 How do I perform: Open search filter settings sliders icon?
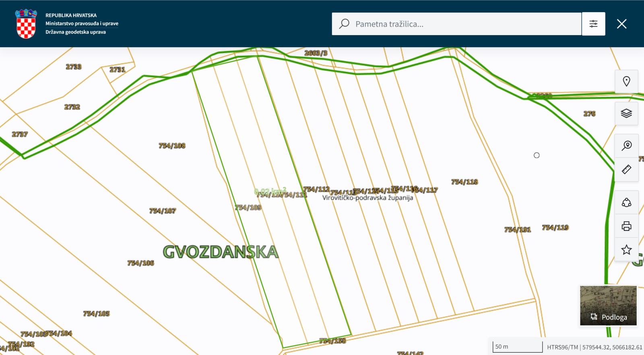click(x=593, y=24)
